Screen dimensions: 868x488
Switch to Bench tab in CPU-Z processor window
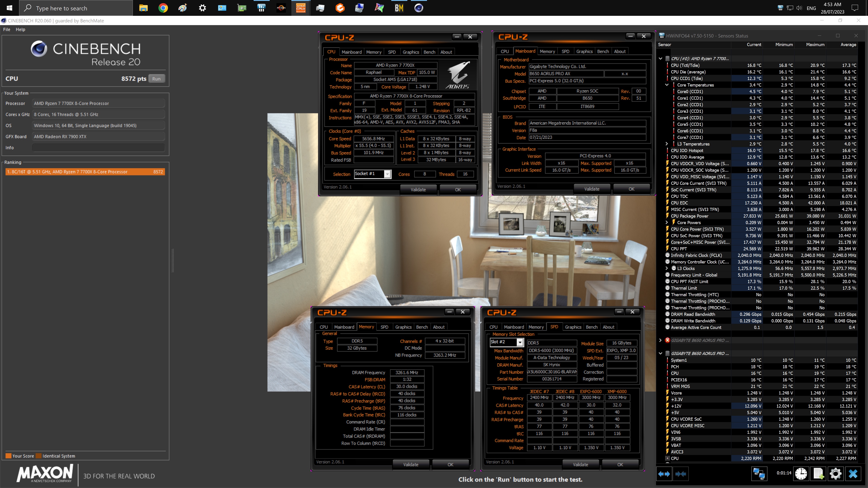click(x=429, y=52)
